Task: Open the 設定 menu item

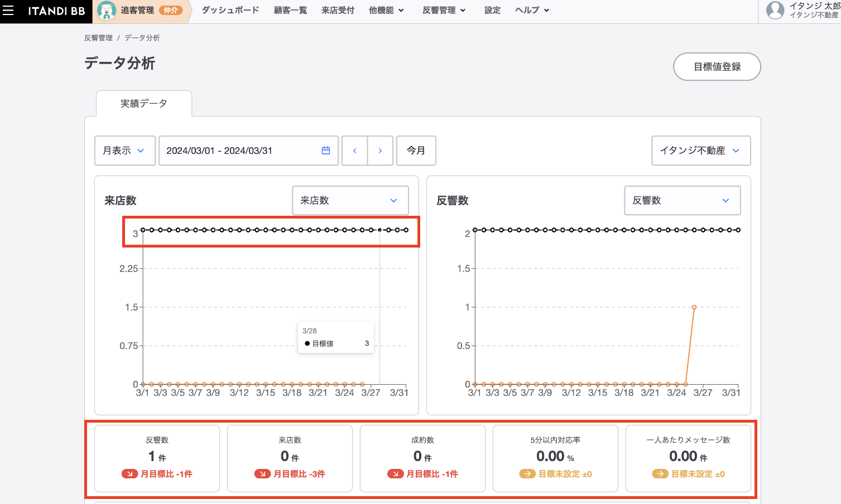Action: [x=492, y=10]
